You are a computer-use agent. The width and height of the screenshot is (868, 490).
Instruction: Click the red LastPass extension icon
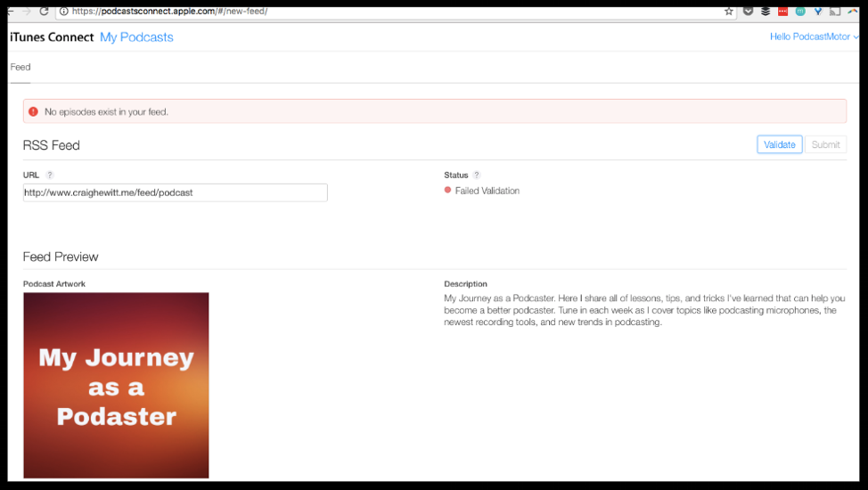tap(782, 11)
